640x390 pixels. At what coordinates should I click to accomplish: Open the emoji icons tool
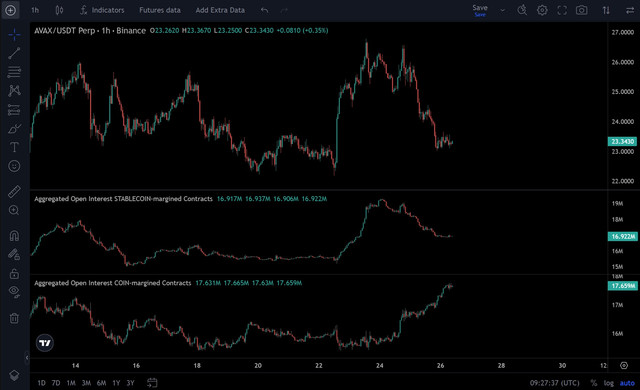[x=14, y=166]
